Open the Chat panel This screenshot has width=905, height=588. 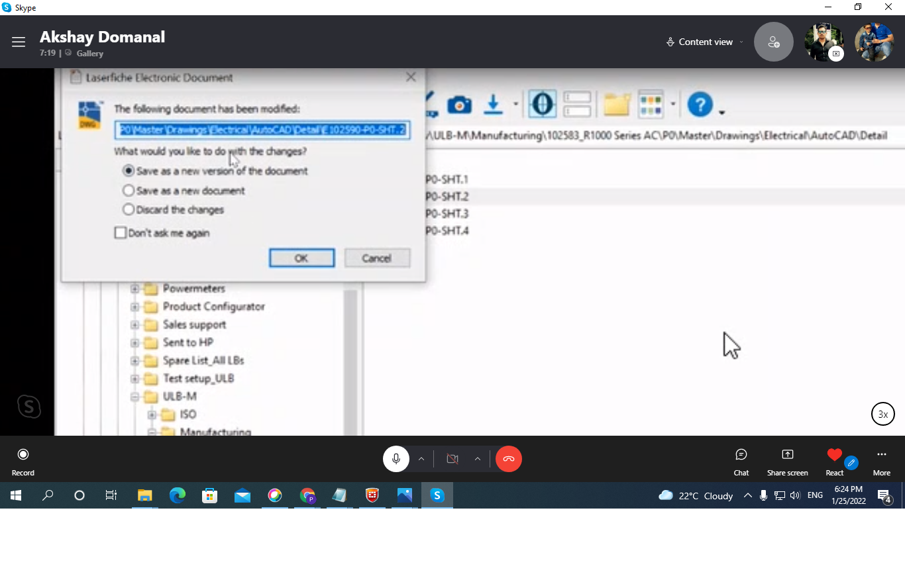pyautogui.click(x=741, y=462)
